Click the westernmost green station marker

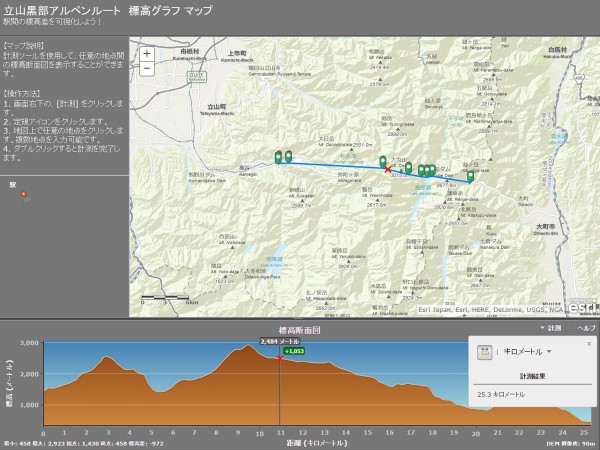pyautogui.click(x=279, y=156)
